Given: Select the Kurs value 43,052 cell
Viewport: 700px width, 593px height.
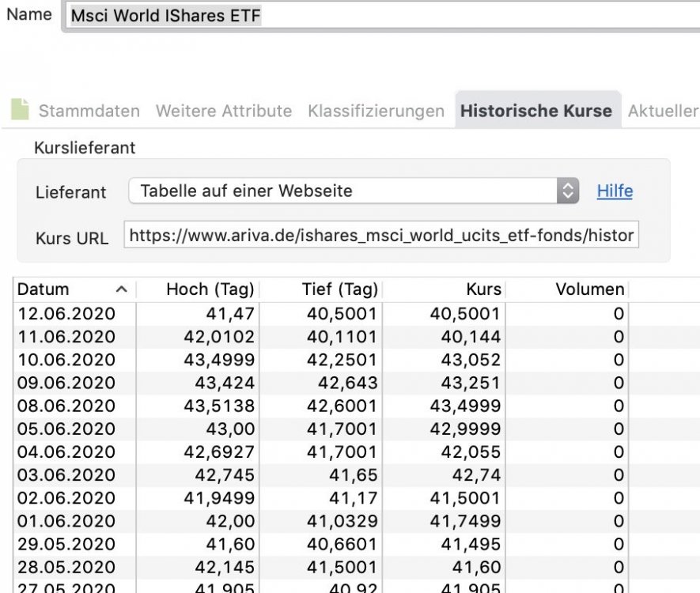Looking at the screenshot, I should [471, 360].
